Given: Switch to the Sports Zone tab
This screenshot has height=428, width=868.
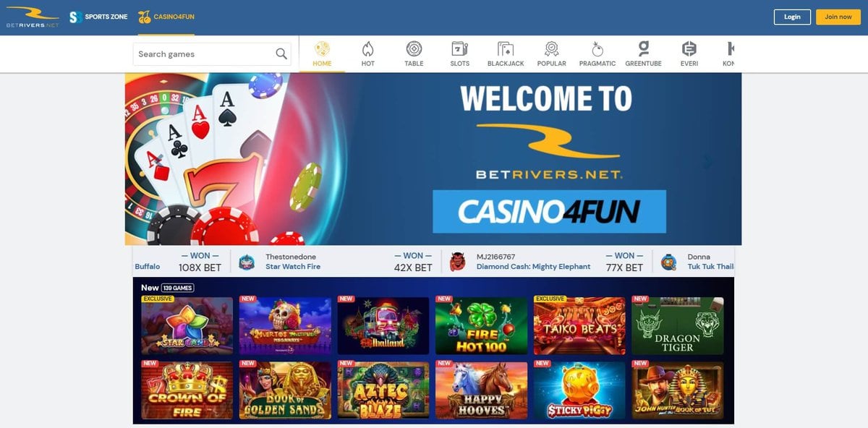Looking at the screenshot, I should pos(98,17).
